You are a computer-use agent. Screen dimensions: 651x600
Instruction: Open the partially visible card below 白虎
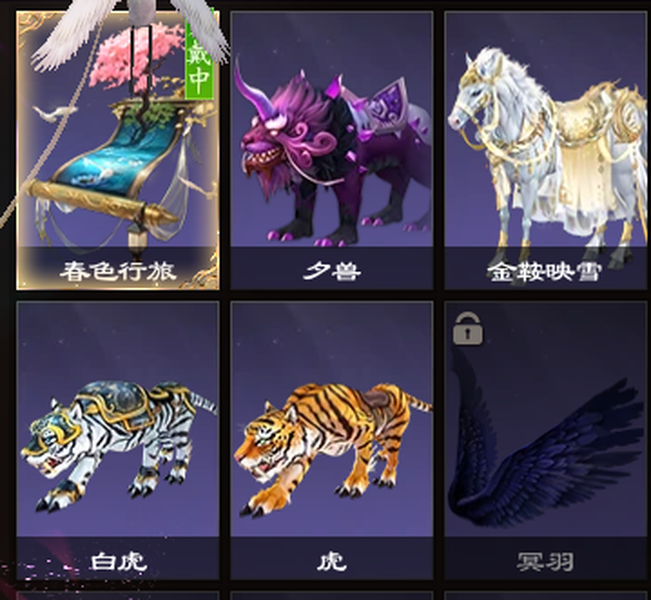[x=118, y=596]
